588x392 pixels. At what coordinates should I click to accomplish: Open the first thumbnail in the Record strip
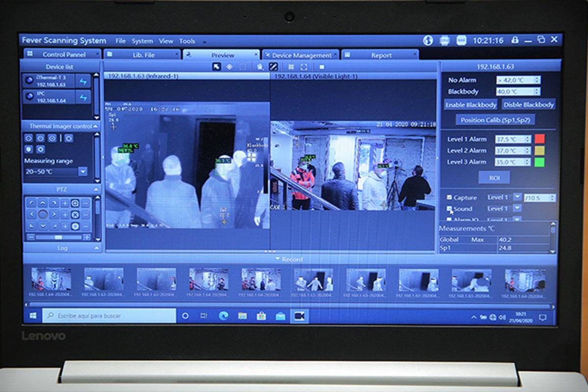51,279
